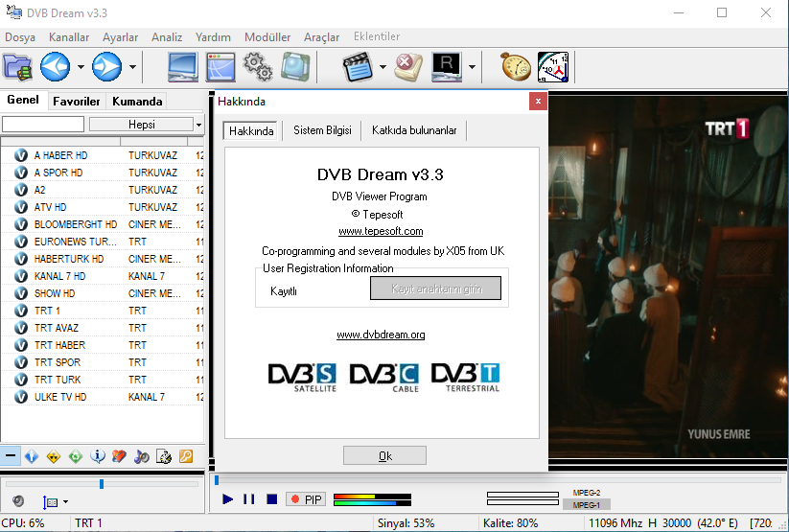Open the Hepsi filter combo box
The image size is (789, 532).
146,125
